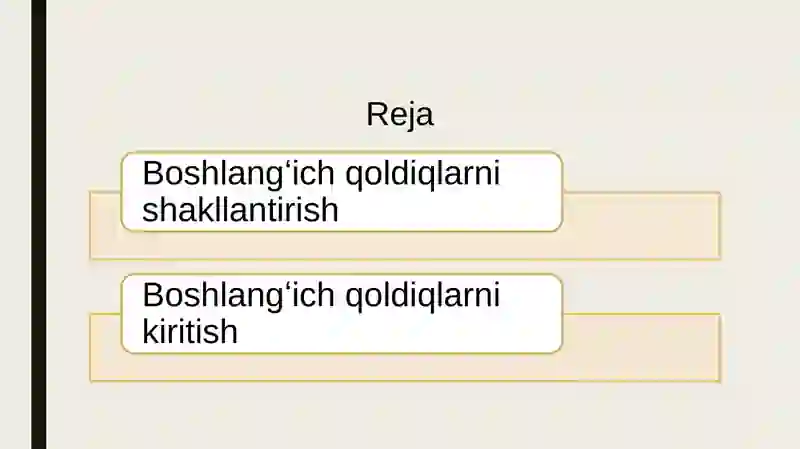Image resolution: width=800 pixels, height=449 pixels.
Task: Click beige bar's left end beside kiritish box
Action: coord(105,347)
